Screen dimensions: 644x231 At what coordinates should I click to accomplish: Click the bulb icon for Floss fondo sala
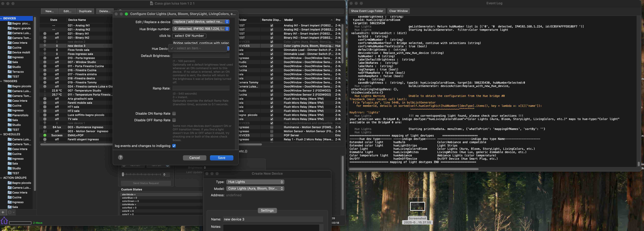[45, 50]
